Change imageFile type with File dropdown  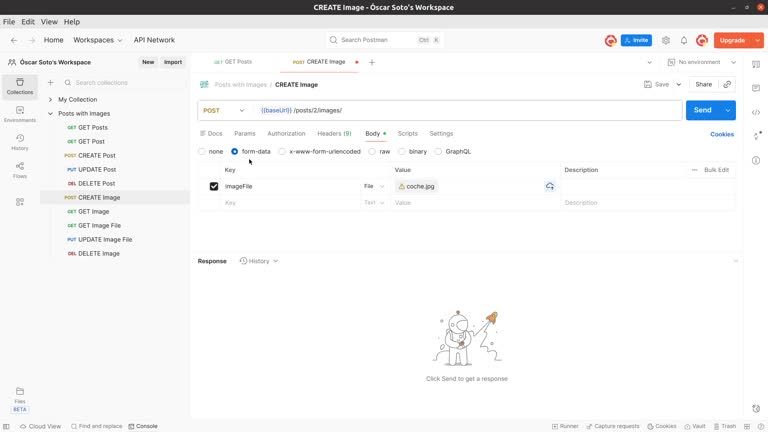point(374,186)
